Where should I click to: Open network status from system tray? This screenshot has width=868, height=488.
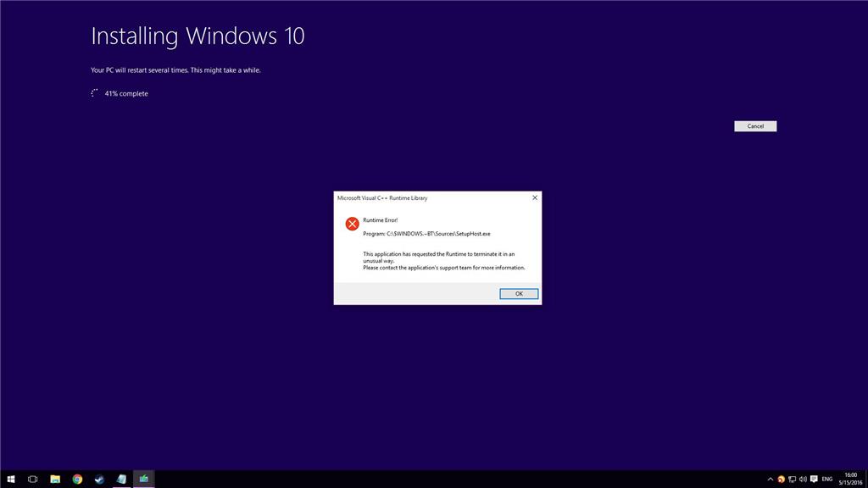(x=793, y=480)
